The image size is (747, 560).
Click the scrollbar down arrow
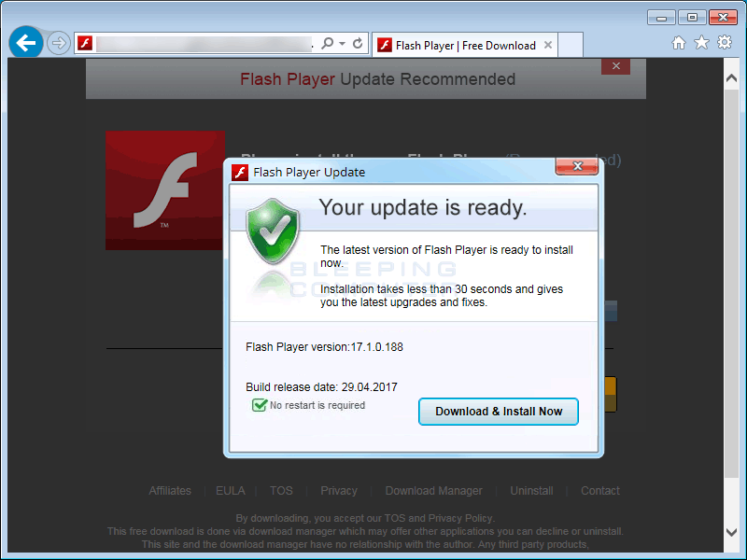731,532
